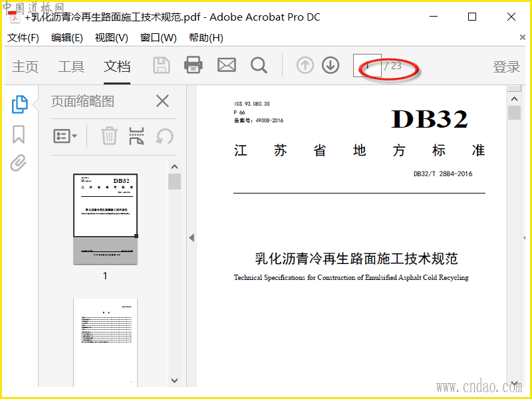Screen dimensions: 532x399
Task: Click the DB32/T 2884-2016 text
Action: 443,174
